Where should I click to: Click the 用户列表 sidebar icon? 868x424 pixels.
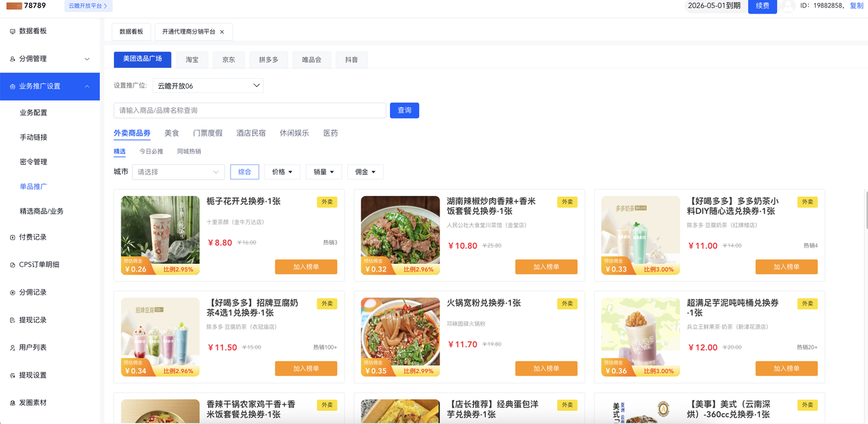pyautogui.click(x=13, y=347)
